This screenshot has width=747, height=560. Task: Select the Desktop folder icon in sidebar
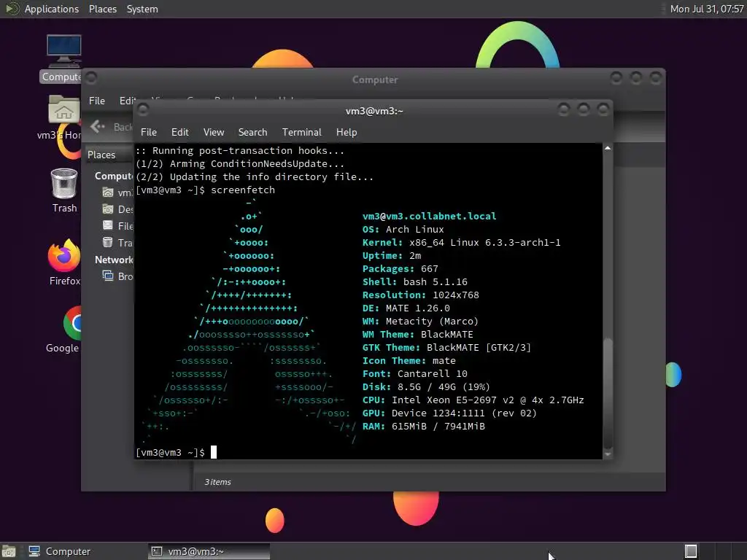pyautogui.click(x=108, y=209)
